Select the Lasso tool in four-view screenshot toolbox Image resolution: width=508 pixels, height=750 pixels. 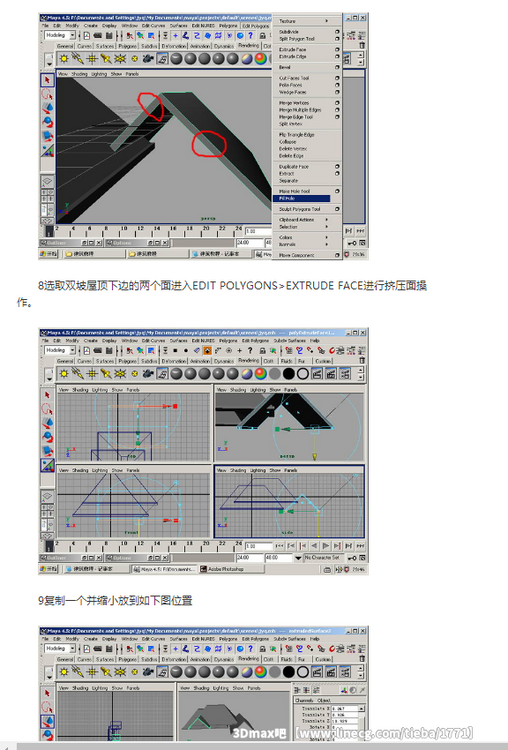tap(47, 409)
